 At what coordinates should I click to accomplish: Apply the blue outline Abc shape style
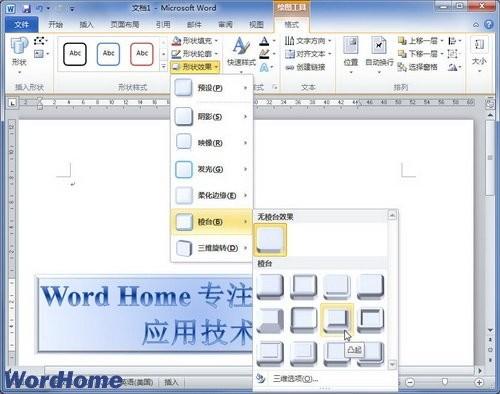point(108,54)
